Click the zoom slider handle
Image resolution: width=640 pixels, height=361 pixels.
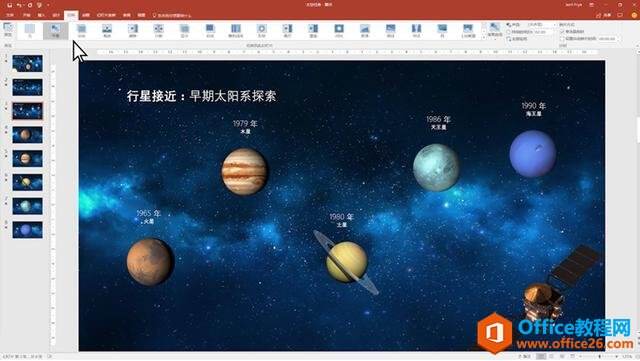click(x=599, y=357)
